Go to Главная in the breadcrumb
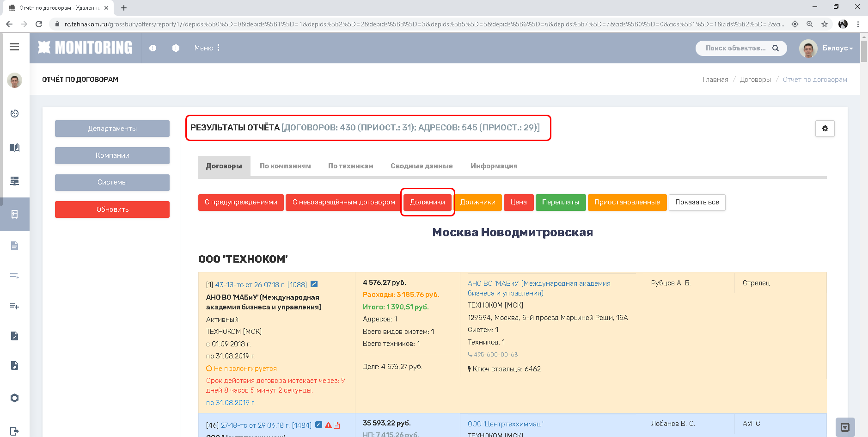Viewport: 868px width, 437px height. click(715, 80)
